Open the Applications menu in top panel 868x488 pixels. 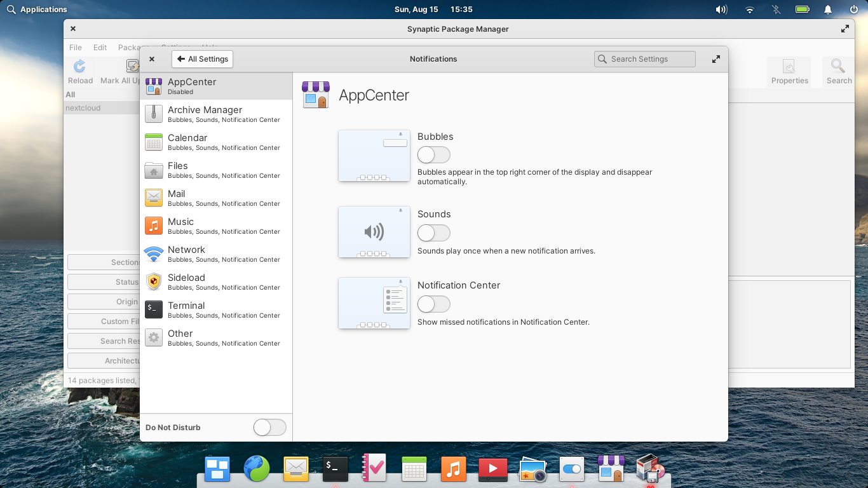click(x=37, y=10)
